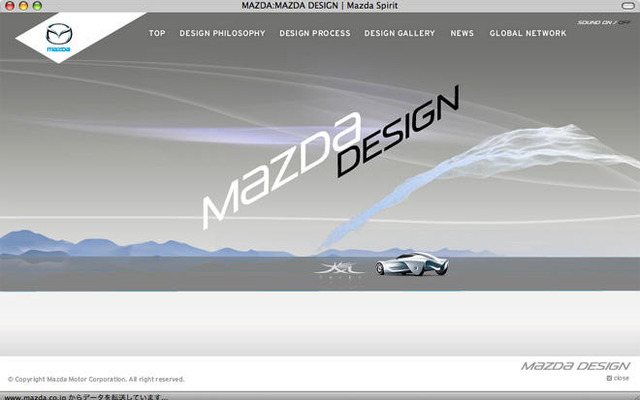
Task: Open the DESIGN PHILOSOPHY menu item
Action: click(222, 33)
